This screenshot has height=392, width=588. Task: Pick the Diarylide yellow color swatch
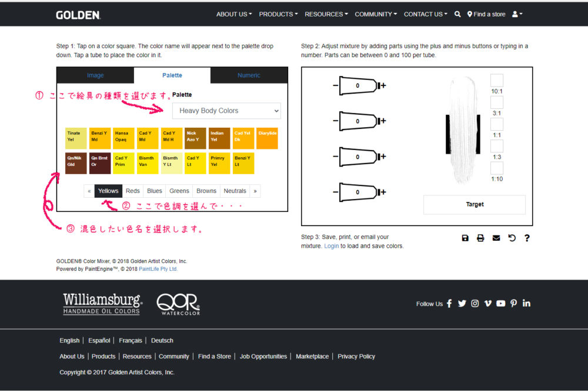[x=267, y=138]
